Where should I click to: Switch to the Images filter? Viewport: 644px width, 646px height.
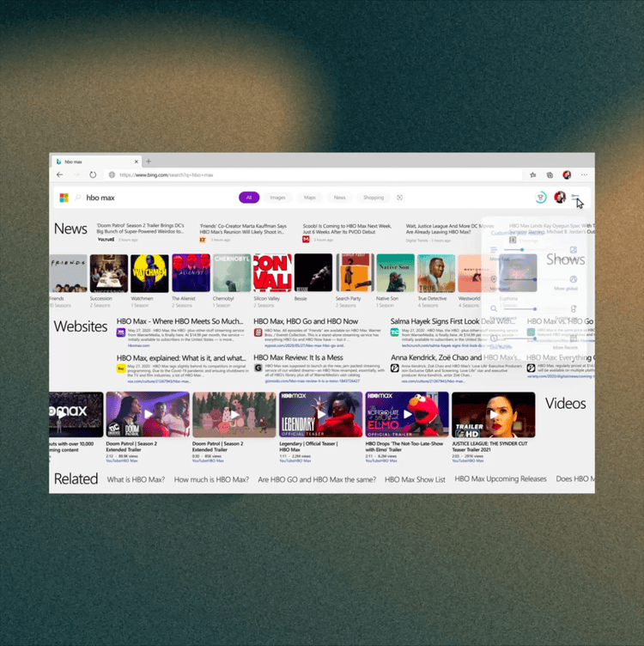tap(277, 198)
